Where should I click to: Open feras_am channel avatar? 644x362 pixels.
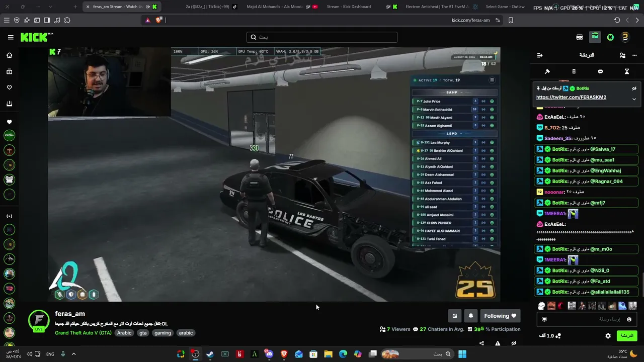click(x=39, y=320)
